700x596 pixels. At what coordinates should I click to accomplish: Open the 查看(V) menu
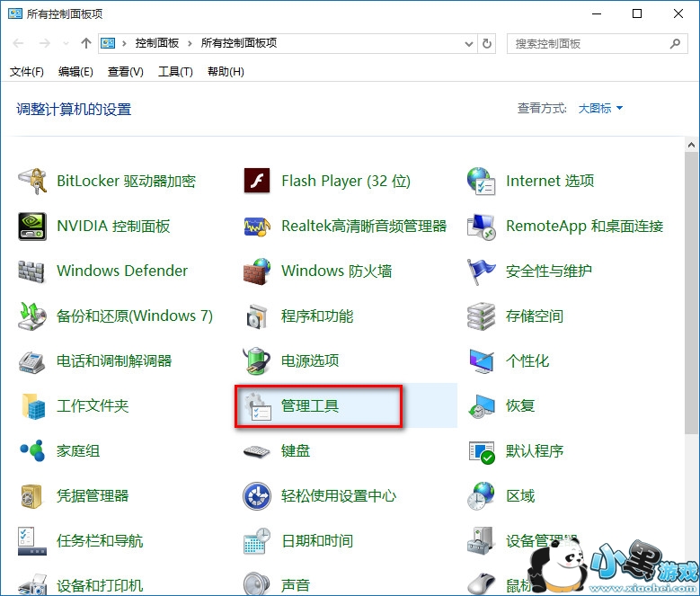coord(126,71)
